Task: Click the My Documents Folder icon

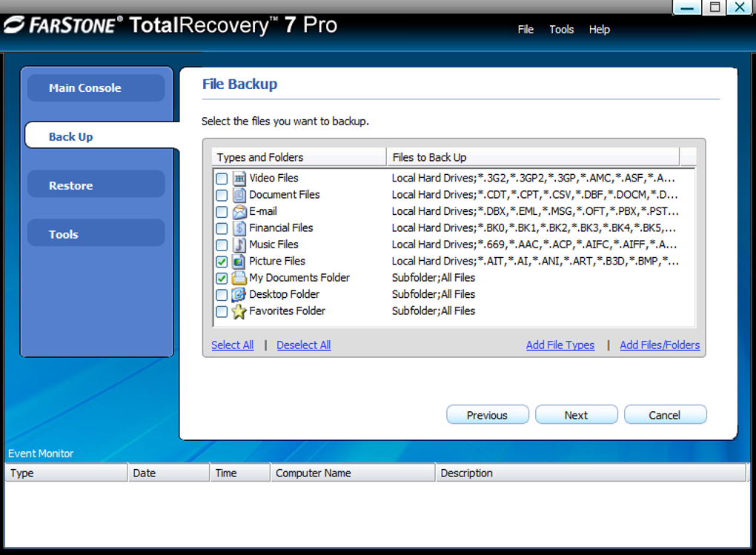Action: pyautogui.click(x=239, y=278)
